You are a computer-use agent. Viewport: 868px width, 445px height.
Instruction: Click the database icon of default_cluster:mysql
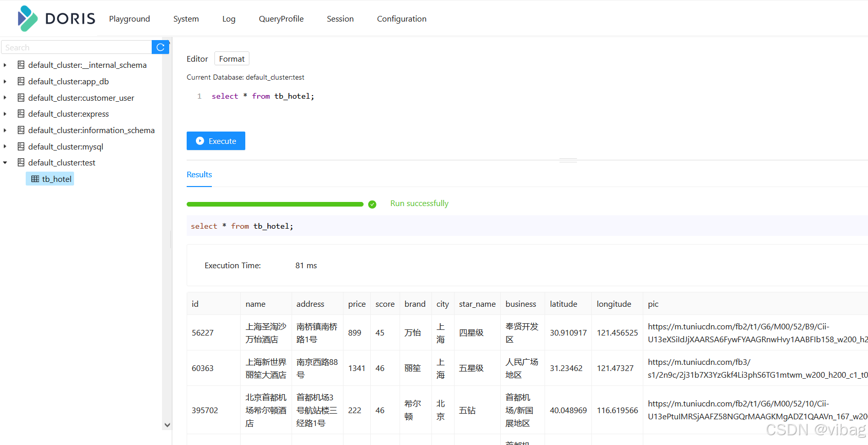(x=21, y=146)
